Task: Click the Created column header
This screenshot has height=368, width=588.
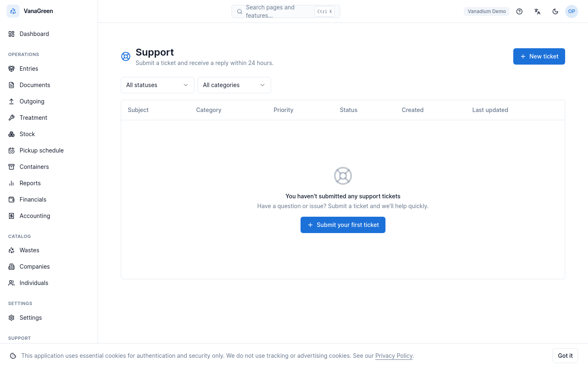Action: pyautogui.click(x=412, y=110)
